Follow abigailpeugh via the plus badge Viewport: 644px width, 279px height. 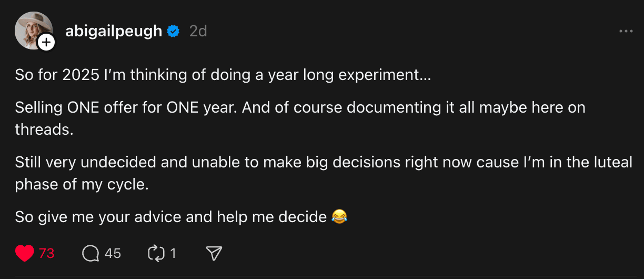click(x=46, y=42)
